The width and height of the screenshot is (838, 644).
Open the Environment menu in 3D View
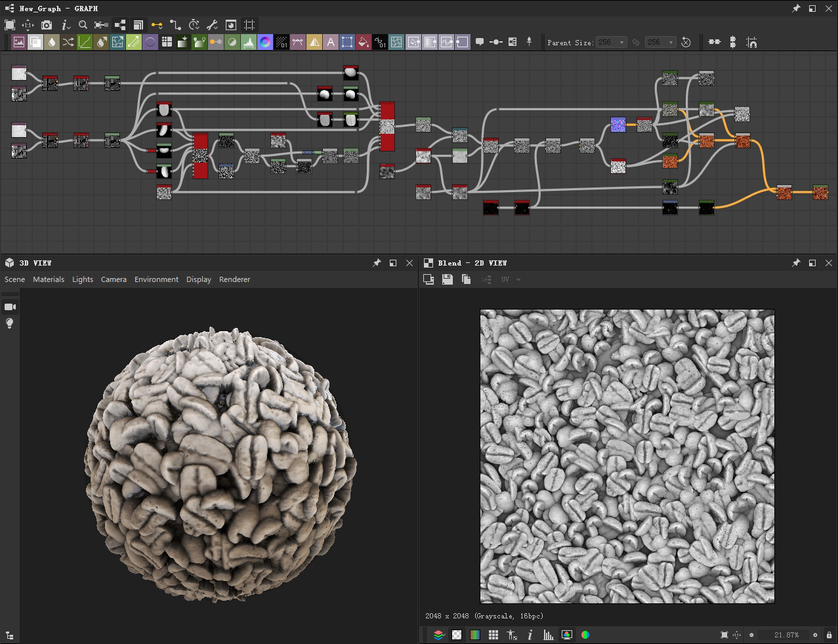[x=156, y=279]
